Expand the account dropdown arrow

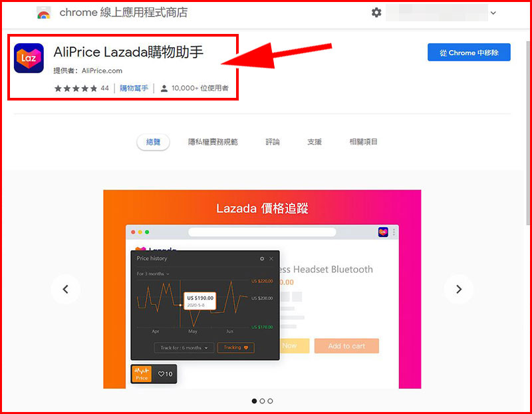pyautogui.click(x=493, y=13)
